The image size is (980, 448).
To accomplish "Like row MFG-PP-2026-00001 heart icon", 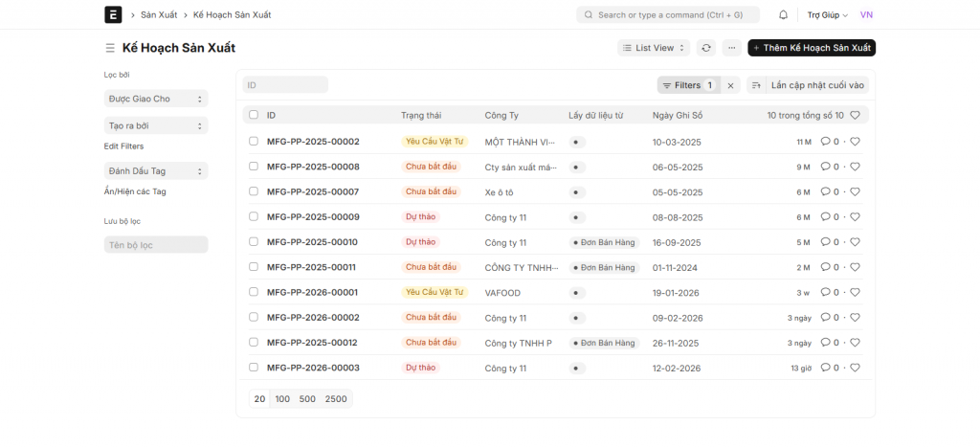I will click(x=855, y=292).
